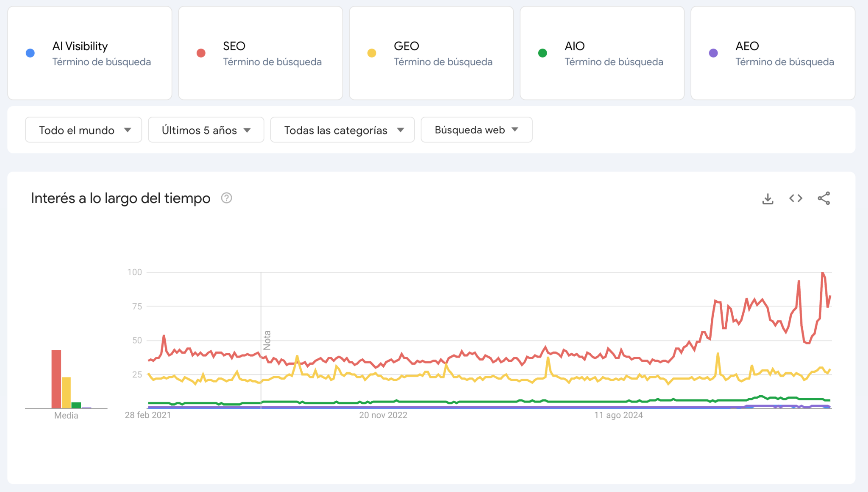This screenshot has width=868, height=492.
Task: Click the AIO search term label
Action: click(574, 46)
